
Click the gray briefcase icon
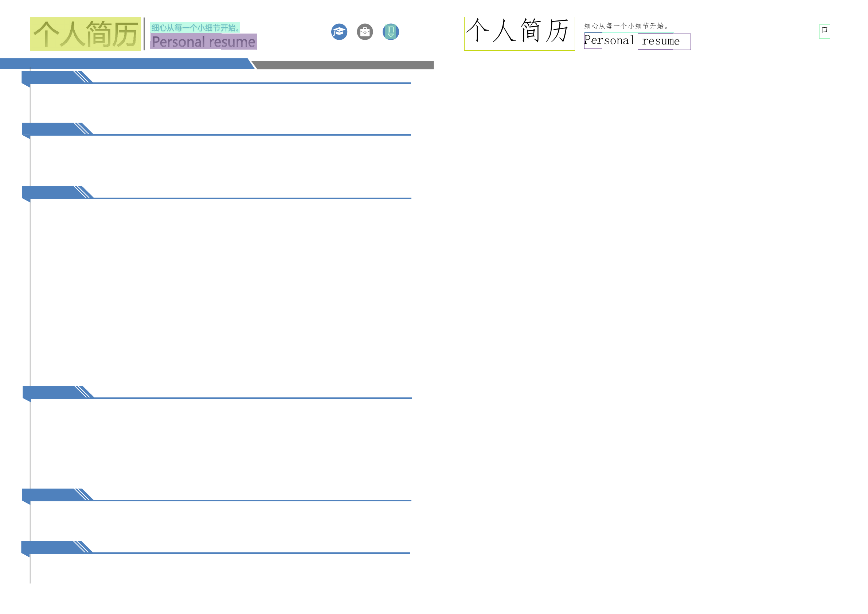coord(365,32)
